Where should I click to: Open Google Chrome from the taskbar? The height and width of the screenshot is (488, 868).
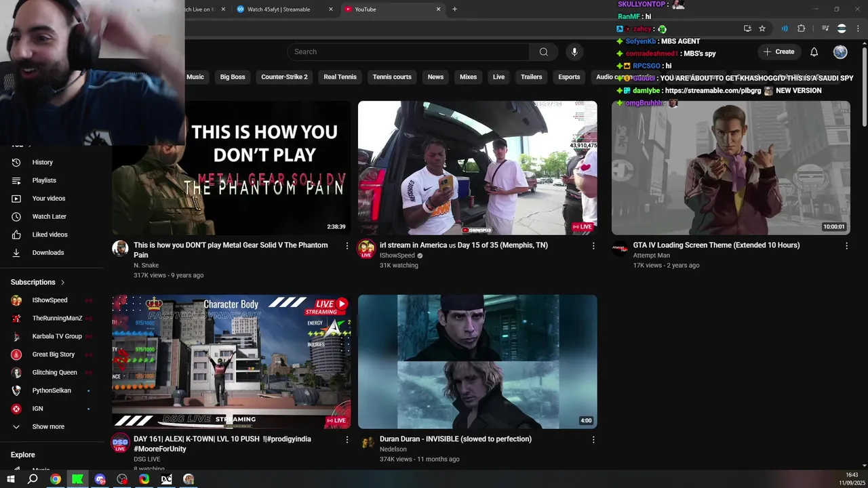click(56, 479)
